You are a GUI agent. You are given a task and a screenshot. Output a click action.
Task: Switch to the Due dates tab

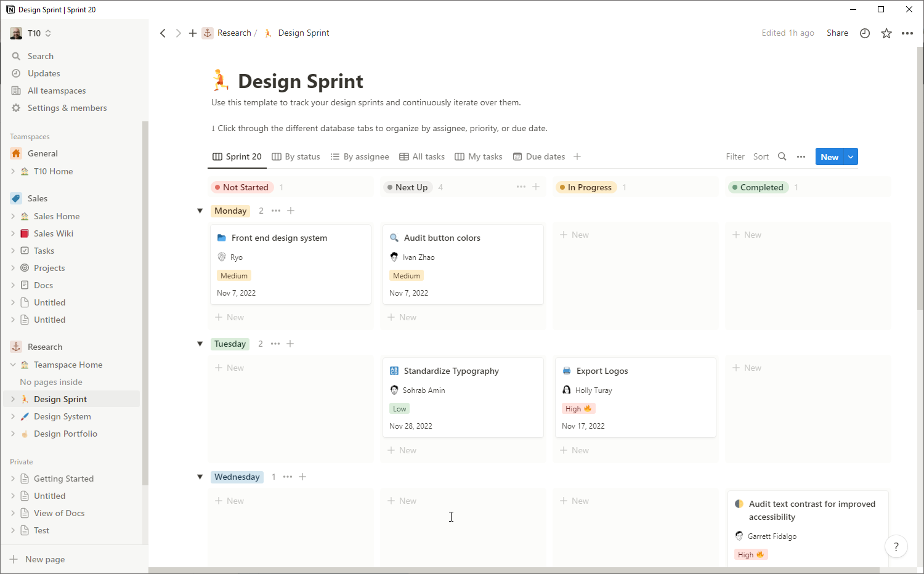pos(539,156)
